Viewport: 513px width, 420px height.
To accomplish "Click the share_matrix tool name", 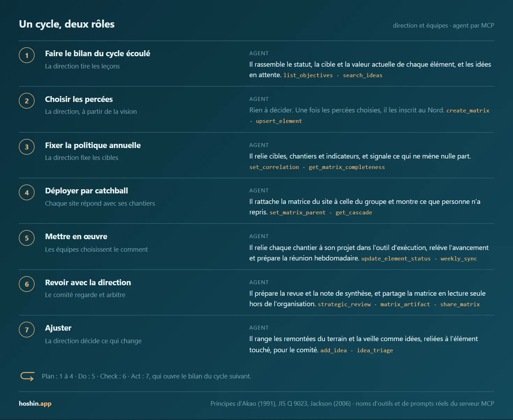I will (460, 304).
